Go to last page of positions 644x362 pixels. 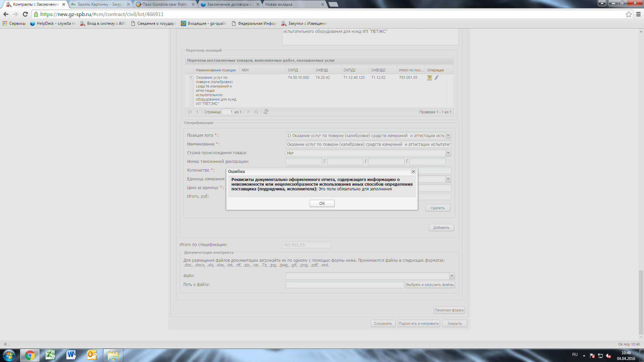256,112
